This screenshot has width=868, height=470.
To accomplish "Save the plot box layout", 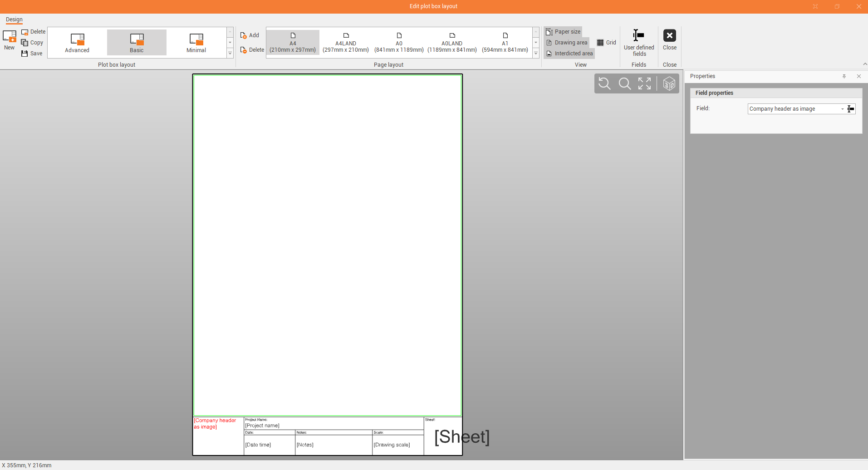I will point(32,54).
